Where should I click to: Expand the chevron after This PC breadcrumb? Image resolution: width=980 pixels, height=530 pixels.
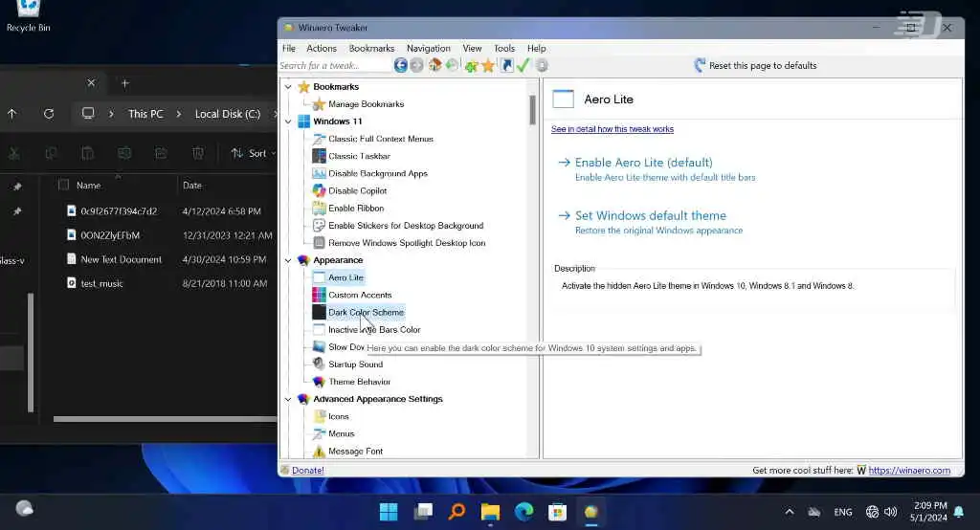[x=179, y=114]
